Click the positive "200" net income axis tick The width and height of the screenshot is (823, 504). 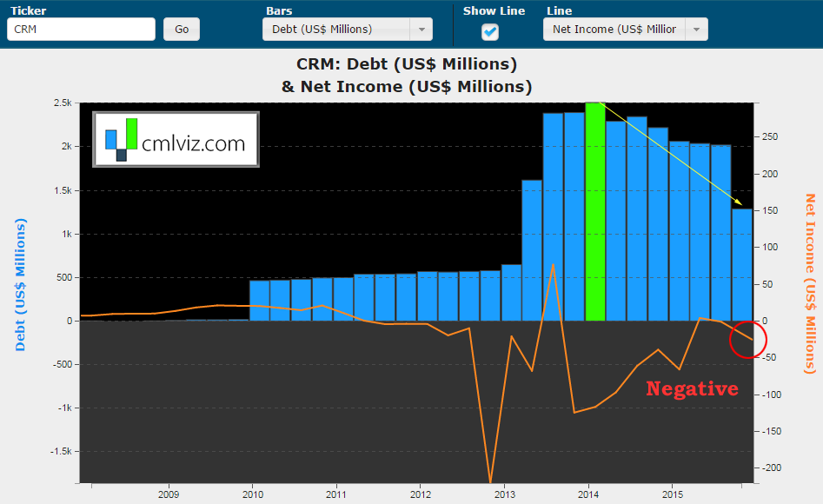click(770, 175)
